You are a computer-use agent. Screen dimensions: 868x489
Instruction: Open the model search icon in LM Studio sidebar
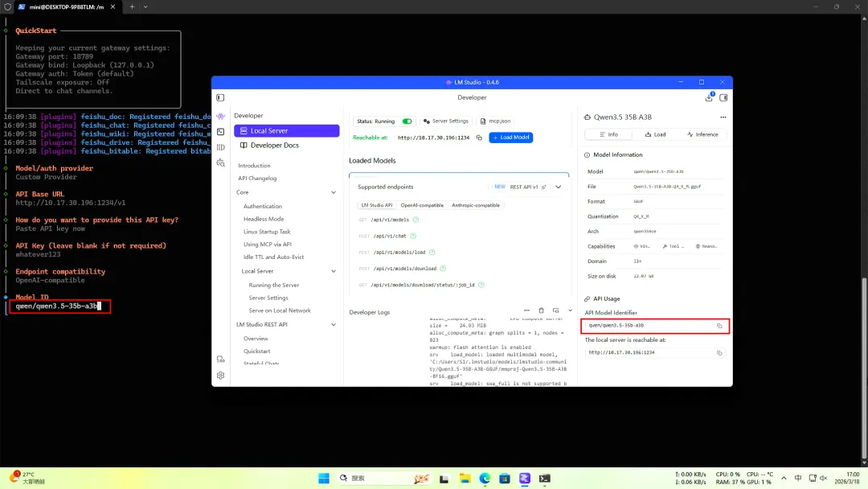pos(221,162)
